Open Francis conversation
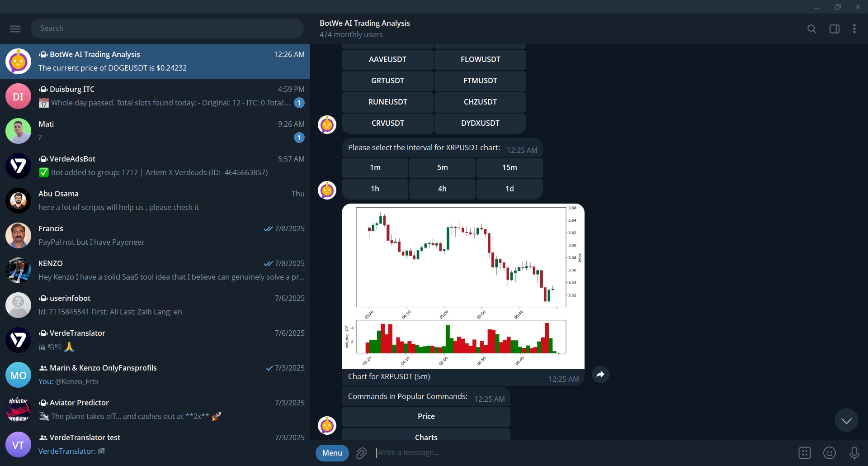This screenshot has height=466, width=868. coord(155,236)
